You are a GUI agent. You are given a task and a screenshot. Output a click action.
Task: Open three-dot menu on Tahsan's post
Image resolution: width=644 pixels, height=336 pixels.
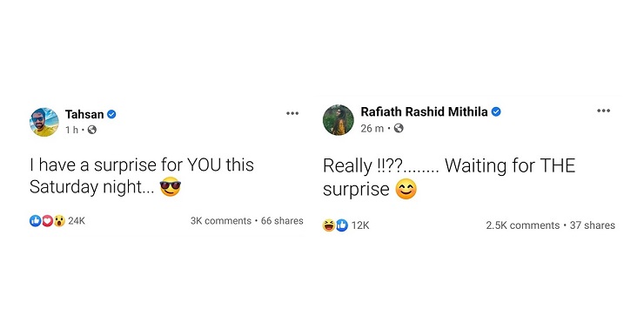point(292,113)
